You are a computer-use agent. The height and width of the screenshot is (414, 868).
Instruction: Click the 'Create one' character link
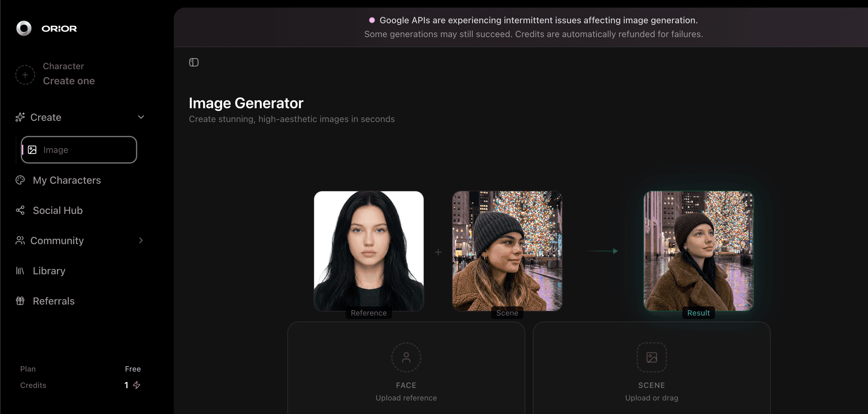coord(69,81)
